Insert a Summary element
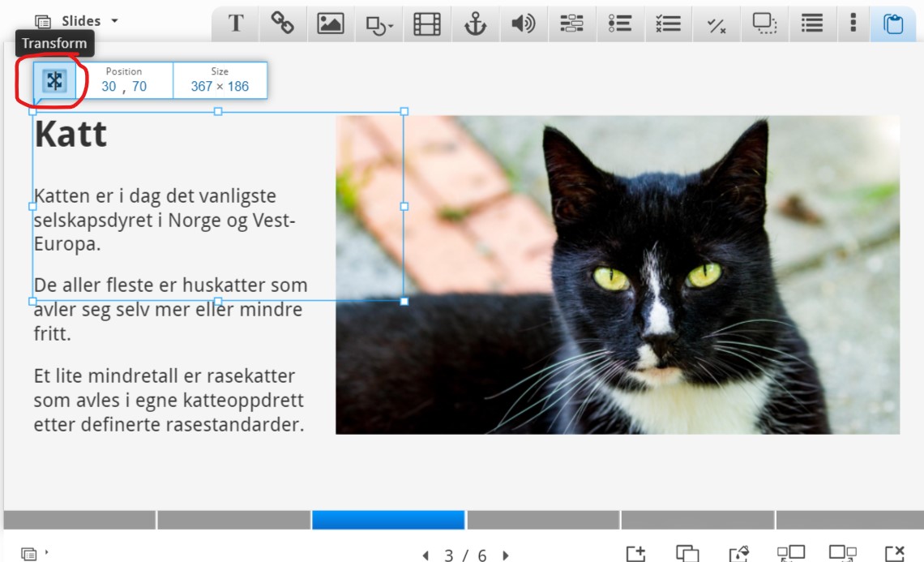924x562 pixels. [x=812, y=24]
